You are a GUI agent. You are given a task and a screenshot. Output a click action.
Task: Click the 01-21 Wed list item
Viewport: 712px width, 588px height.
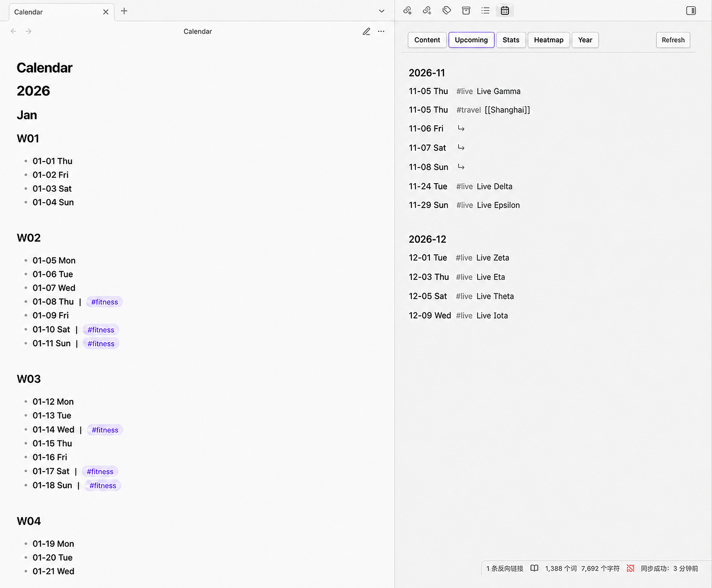(x=53, y=572)
